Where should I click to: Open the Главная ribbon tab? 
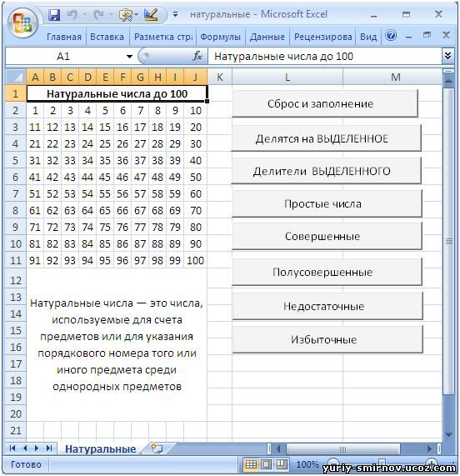[64, 37]
